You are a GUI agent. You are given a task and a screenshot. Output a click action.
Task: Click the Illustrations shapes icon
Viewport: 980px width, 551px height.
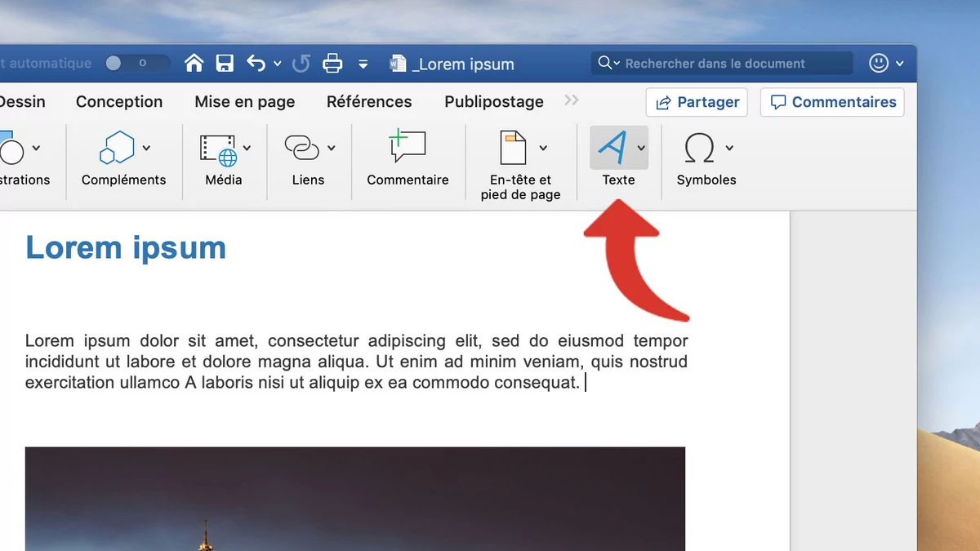[10, 148]
